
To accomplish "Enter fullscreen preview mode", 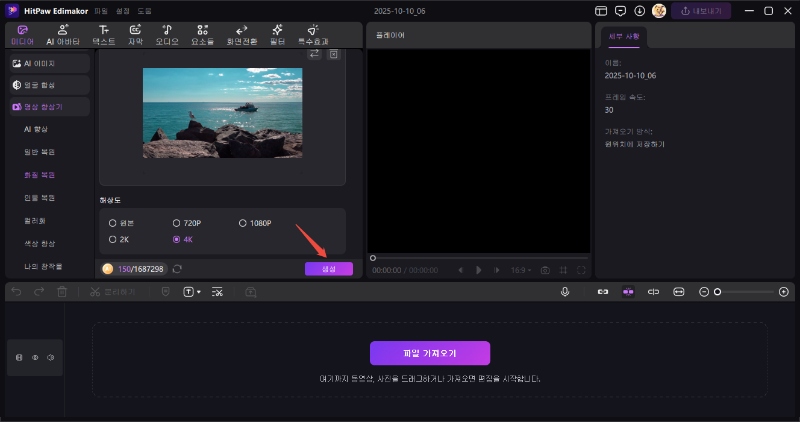I will pos(581,270).
